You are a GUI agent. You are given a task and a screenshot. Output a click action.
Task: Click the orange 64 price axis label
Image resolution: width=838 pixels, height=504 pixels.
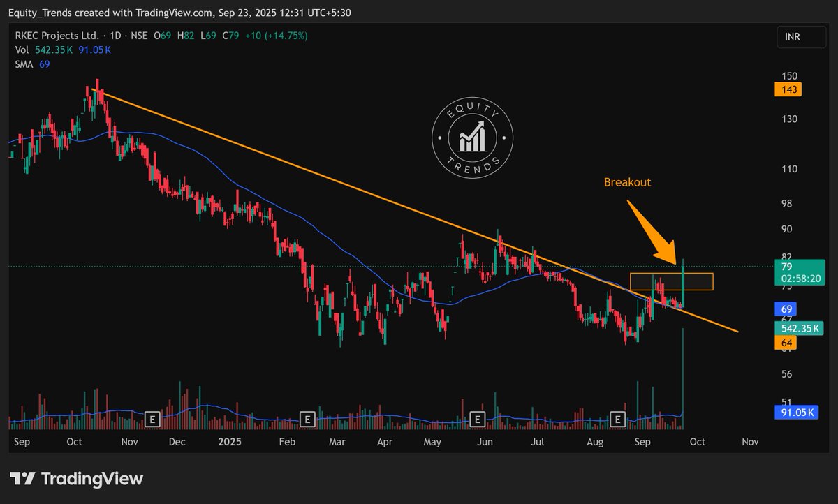787,342
